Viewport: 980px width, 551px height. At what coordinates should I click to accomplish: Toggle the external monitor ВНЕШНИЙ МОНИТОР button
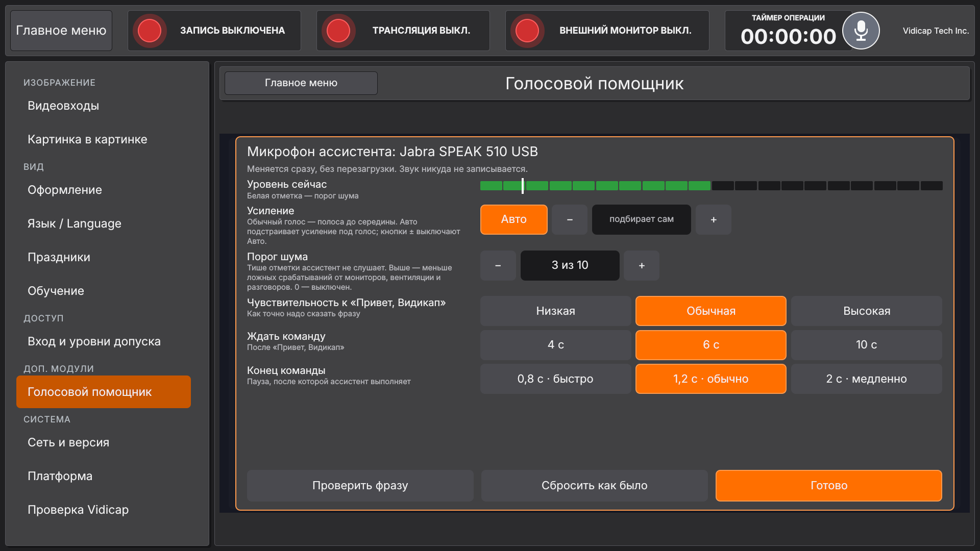point(607,31)
